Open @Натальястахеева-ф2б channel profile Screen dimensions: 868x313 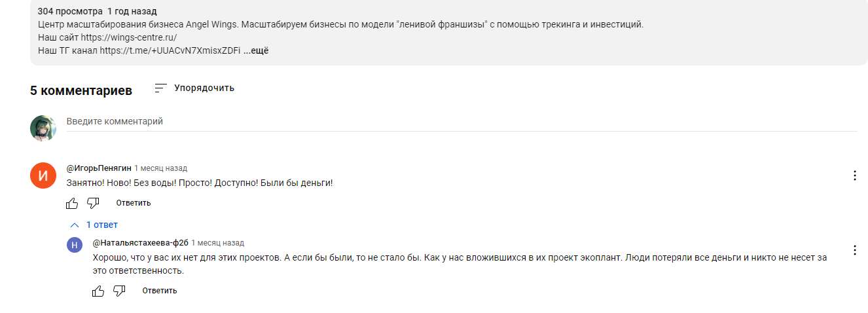[x=140, y=243]
